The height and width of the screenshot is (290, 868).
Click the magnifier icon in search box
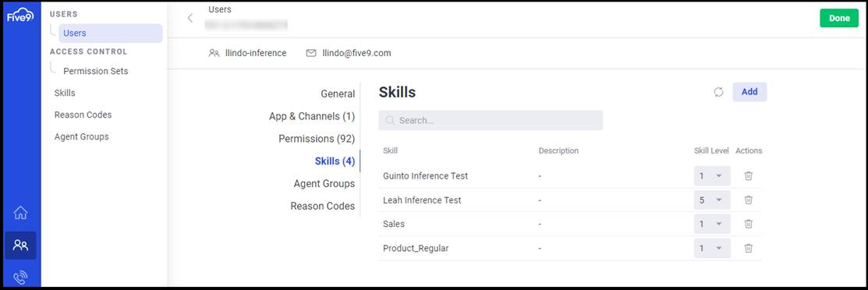[x=390, y=120]
